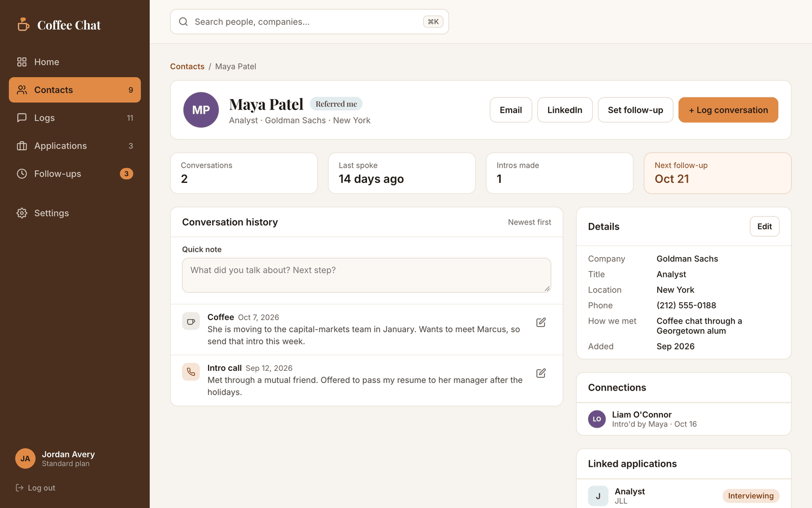Click the Interviewing status badge
812x508 pixels.
751,496
